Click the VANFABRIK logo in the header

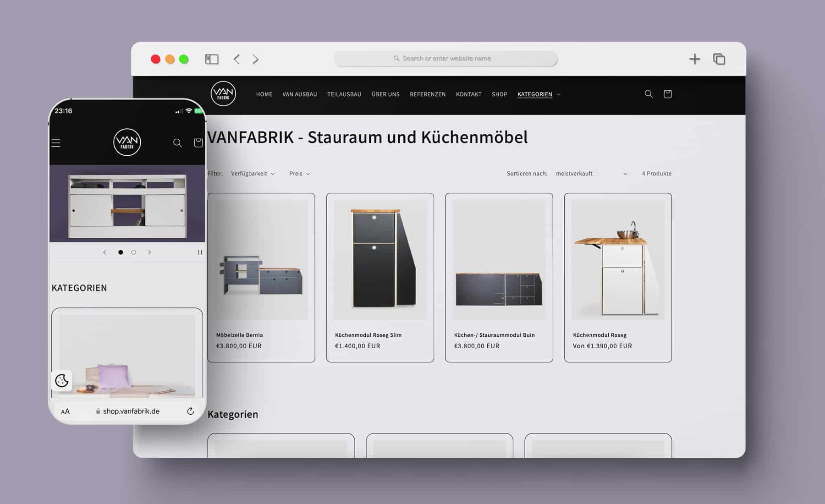[x=223, y=93]
